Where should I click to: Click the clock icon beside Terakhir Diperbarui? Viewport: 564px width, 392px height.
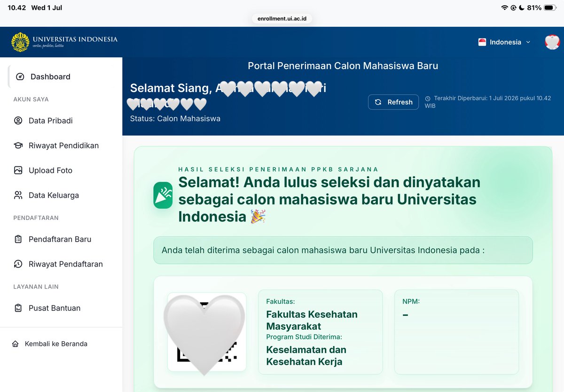[428, 99]
